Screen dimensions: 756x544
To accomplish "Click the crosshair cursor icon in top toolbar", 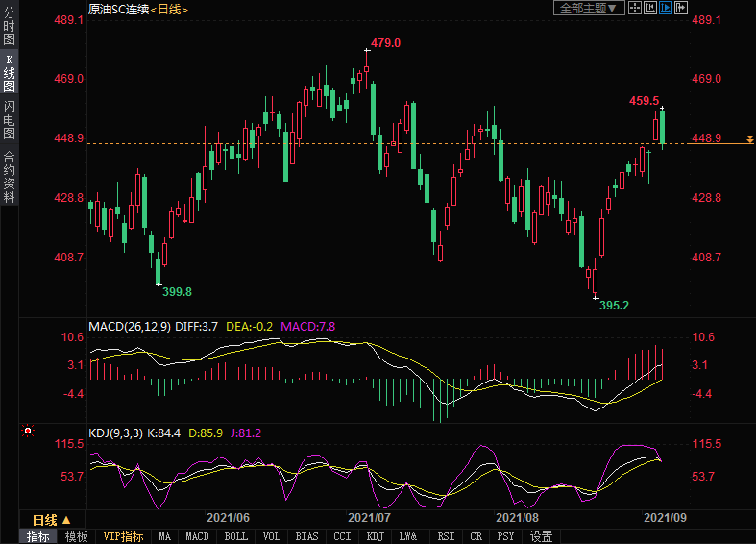I will (635, 8).
